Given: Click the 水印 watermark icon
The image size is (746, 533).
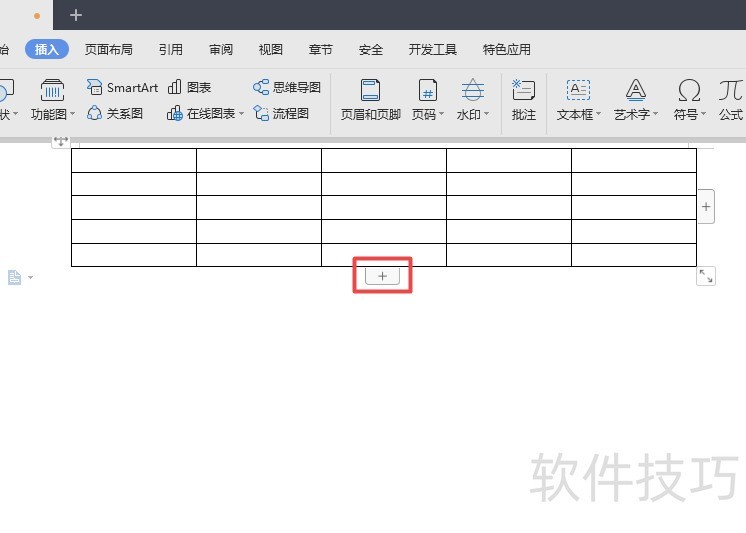Looking at the screenshot, I should [x=472, y=90].
